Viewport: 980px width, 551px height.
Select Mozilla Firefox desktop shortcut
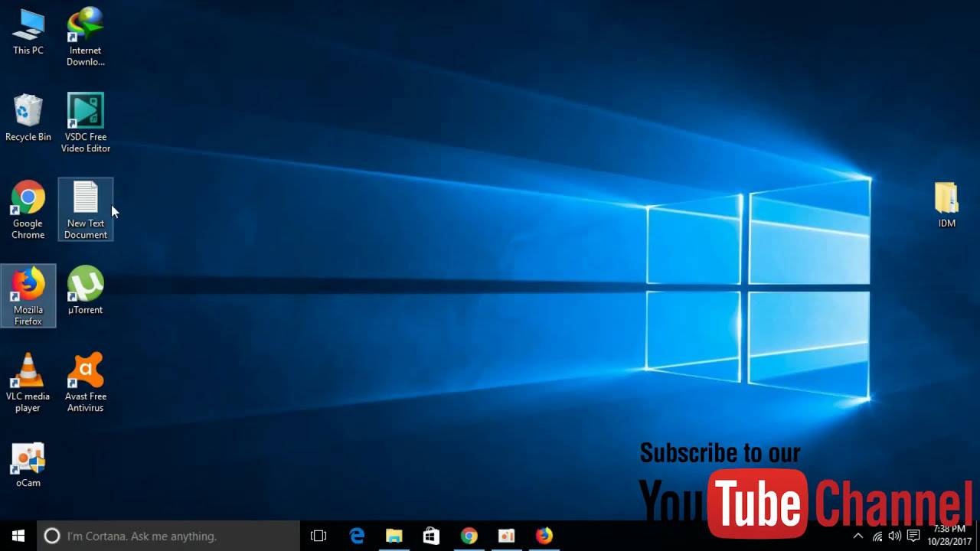28,295
